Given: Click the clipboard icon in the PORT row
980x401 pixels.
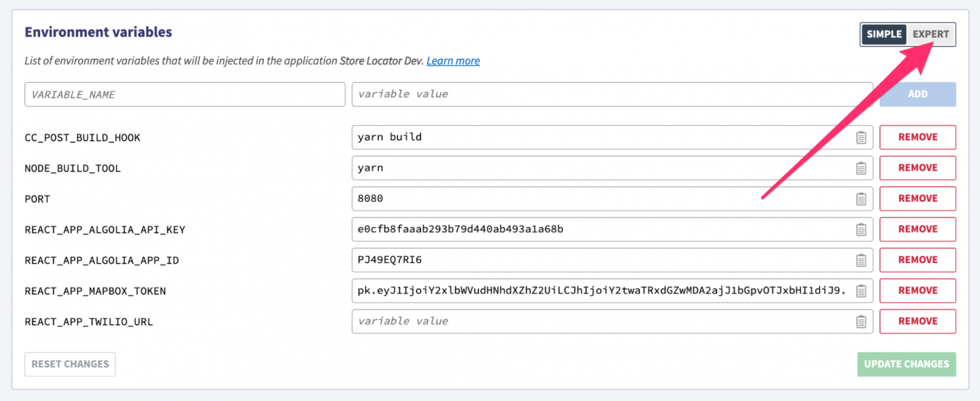Looking at the screenshot, I should [x=861, y=199].
